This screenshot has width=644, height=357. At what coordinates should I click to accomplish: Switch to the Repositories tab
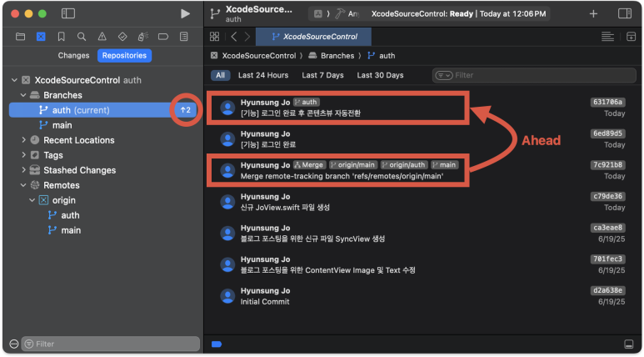tap(124, 56)
